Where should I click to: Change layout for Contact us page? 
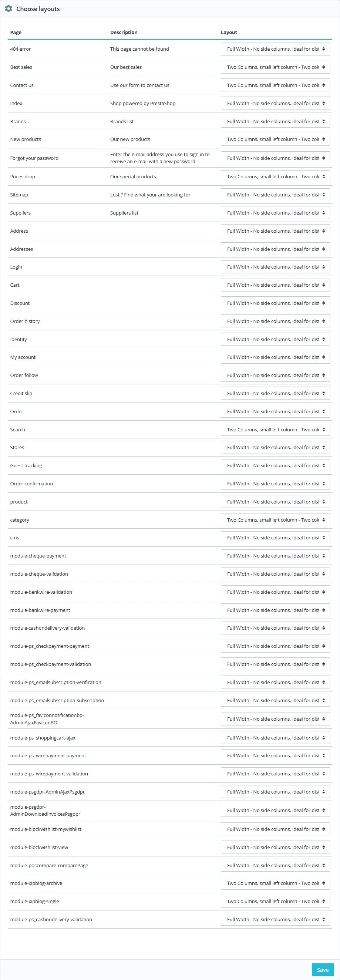[275, 85]
